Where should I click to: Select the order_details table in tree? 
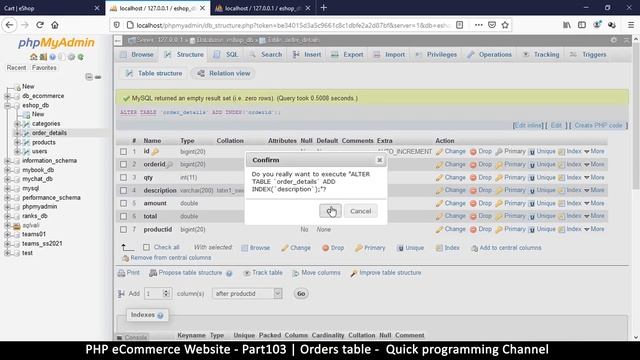[x=49, y=133]
